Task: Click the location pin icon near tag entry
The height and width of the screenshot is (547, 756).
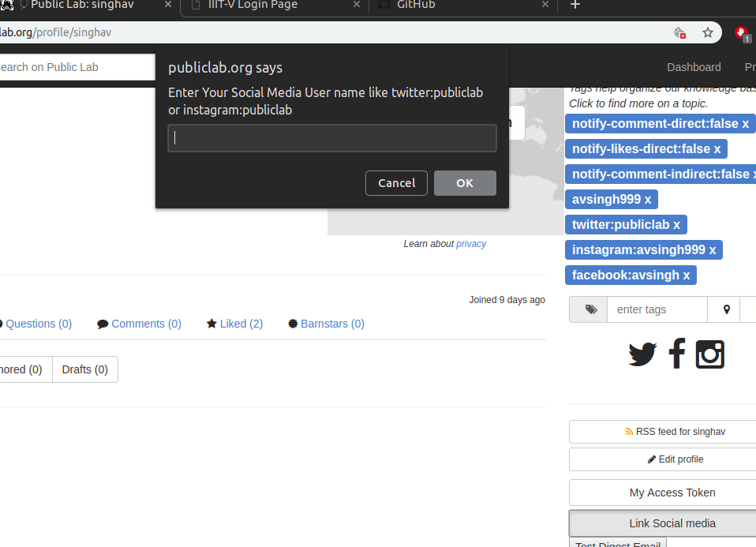Action: [724, 309]
